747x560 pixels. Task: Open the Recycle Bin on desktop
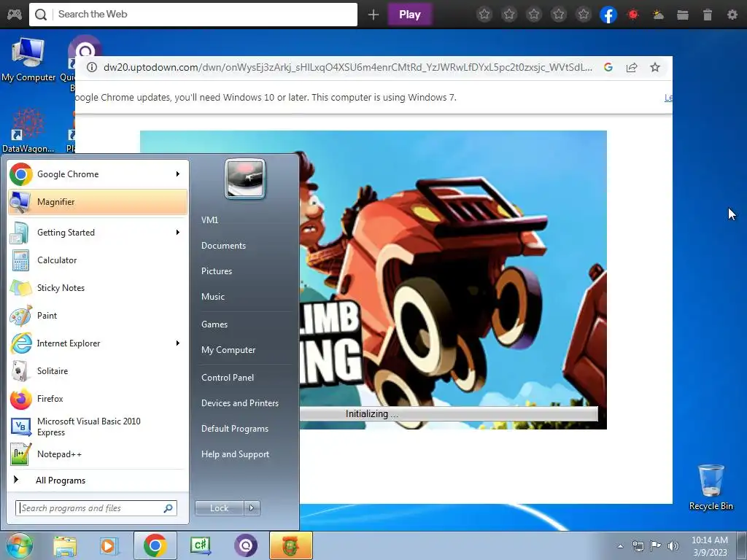(711, 487)
